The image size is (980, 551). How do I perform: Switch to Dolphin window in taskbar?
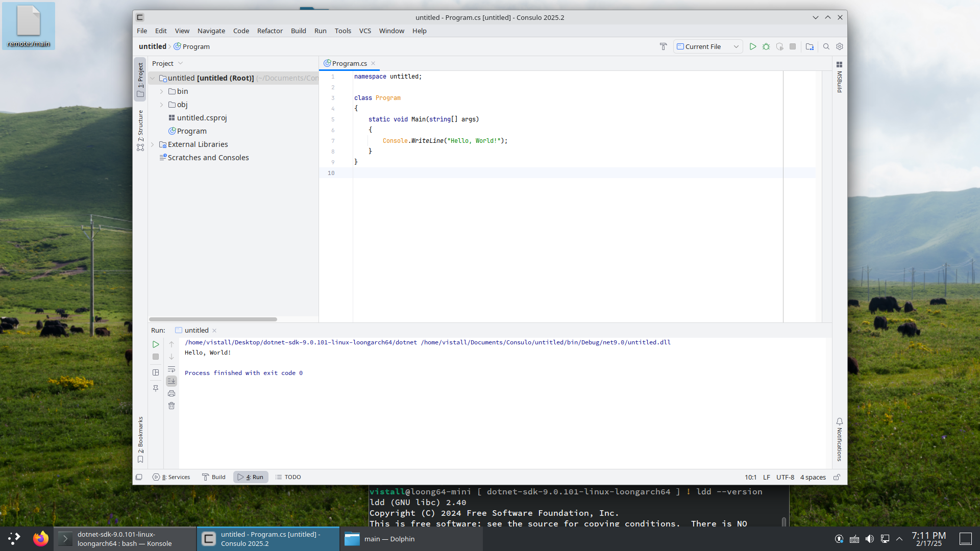411,539
